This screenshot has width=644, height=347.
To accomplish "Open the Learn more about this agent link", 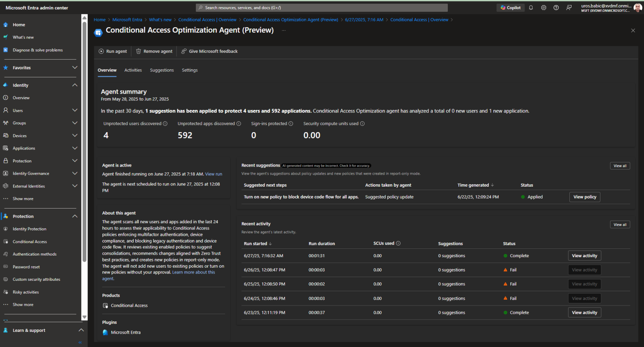I will 193,272.
